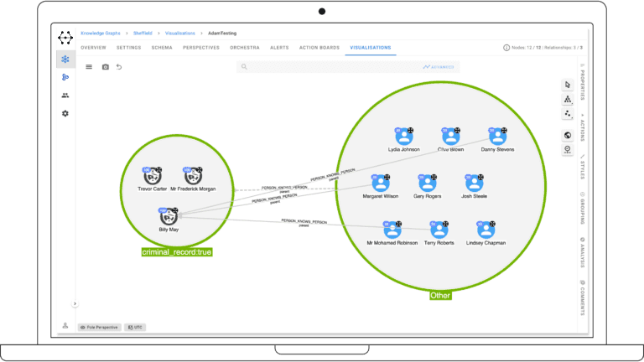The width and height of the screenshot is (644, 362).
Task: Open the globe map view icon
Action: [568, 135]
